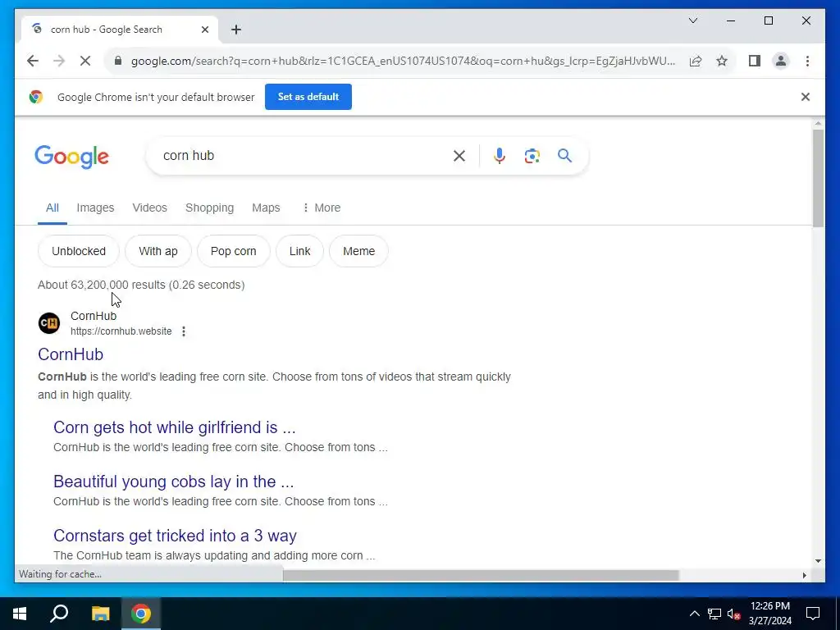
Task: Click the address bar URL
Action: pyautogui.click(x=403, y=61)
